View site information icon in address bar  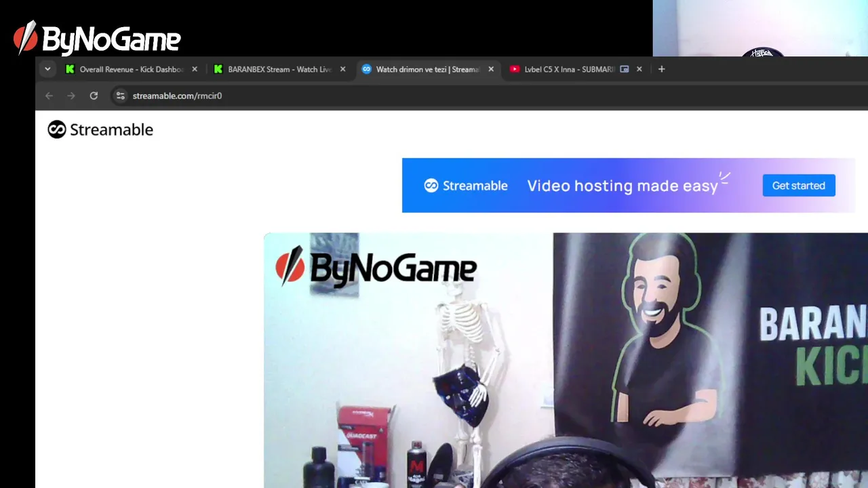click(120, 96)
